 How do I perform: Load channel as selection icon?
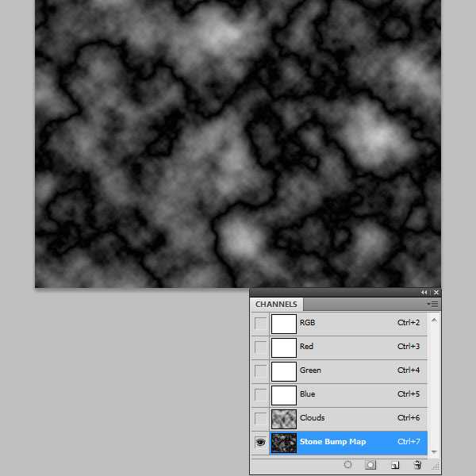click(347, 465)
